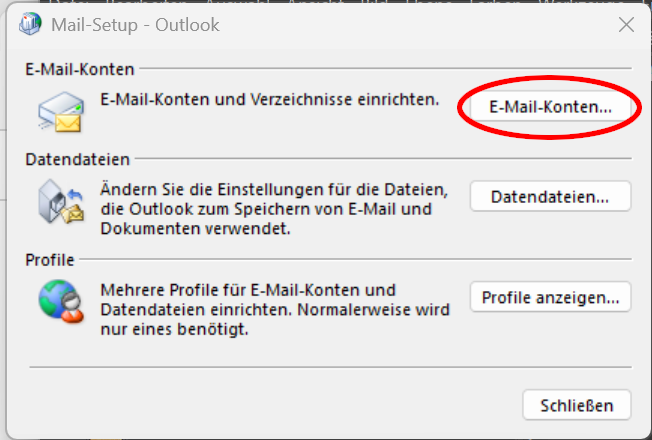This screenshot has height=440, width=652.
Task: Click 'E-Mail-Konten und Verzeichnisse einrichten' text
Action: coord(270,101)
